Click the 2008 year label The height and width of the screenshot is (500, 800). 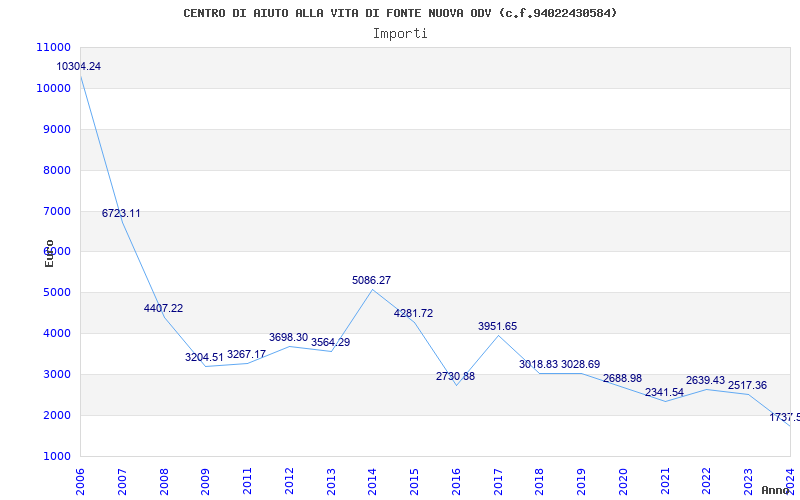pyautogui.click(x=164, y=480)
